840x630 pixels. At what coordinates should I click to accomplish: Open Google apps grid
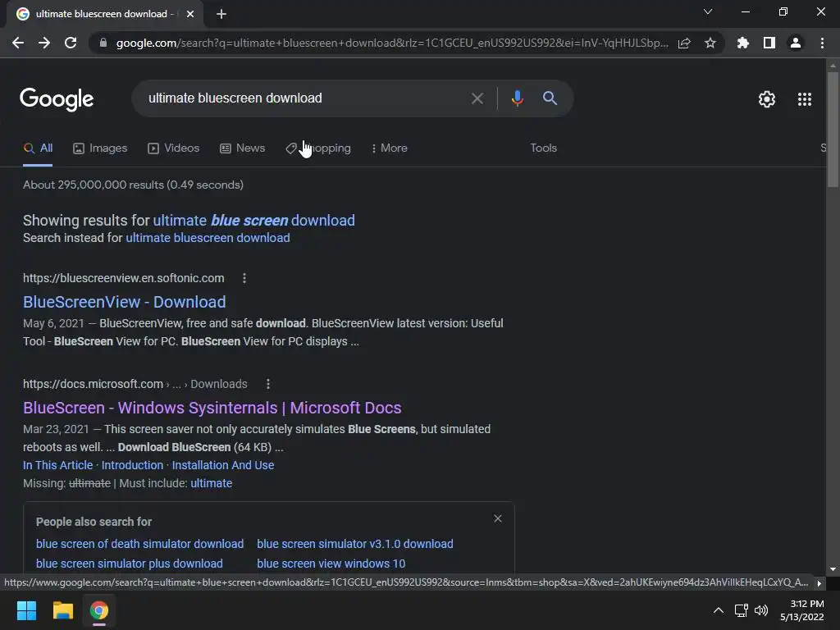805,99
